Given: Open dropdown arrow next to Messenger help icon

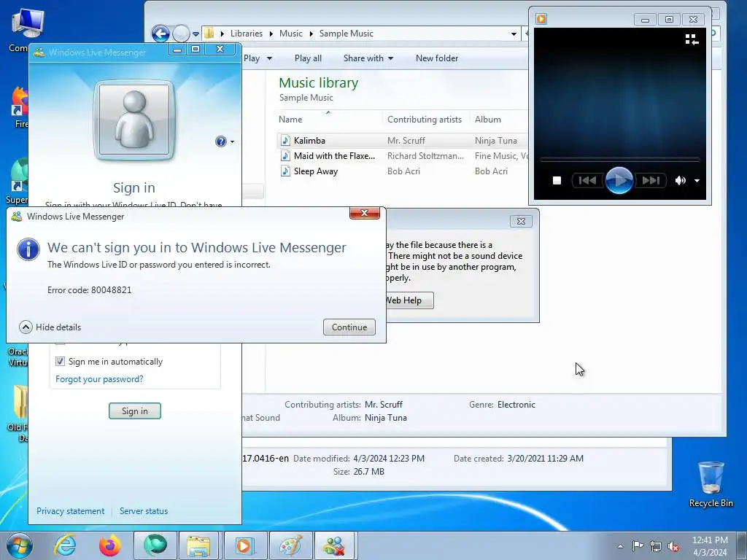Looking at the screenshot, I should click(233, 142).
